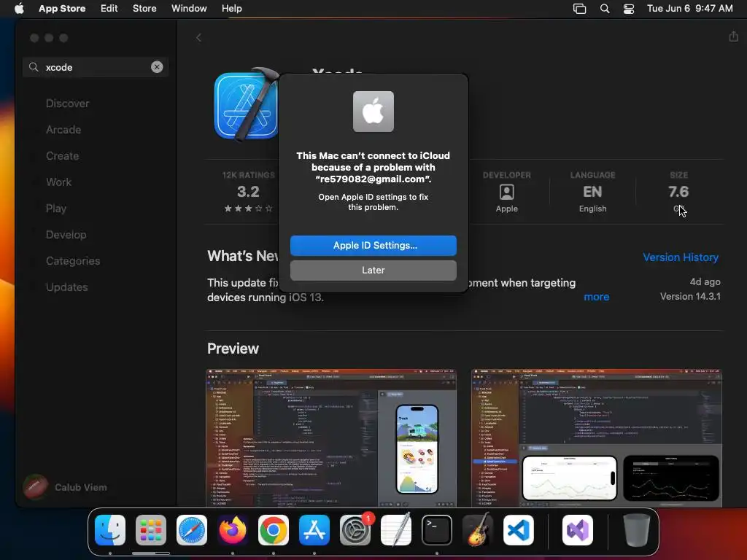Open Finder from the Dock
Image resolution: width=747 pixels, height=560 pixels.
click(x=110, y=530)
